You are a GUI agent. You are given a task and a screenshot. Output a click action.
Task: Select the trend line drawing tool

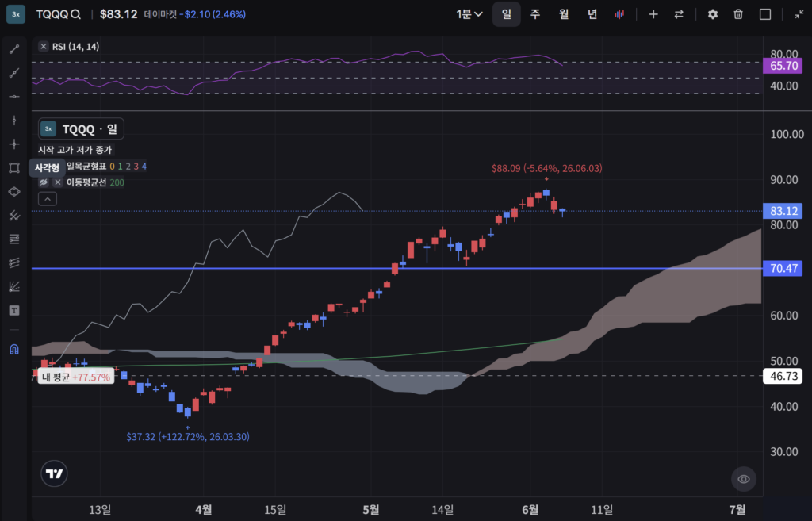[x=14, y=49]
